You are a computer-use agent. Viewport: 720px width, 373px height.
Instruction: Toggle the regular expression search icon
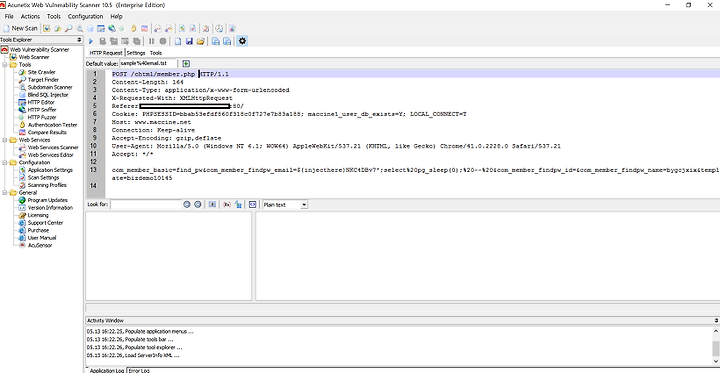click(226, 204)
